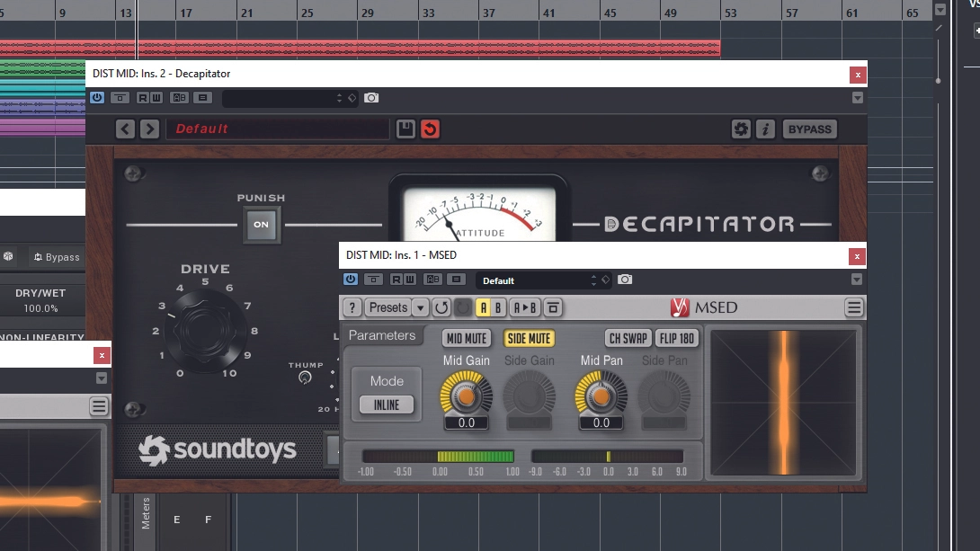Select MSED Parameters tab

click(382, 335)
